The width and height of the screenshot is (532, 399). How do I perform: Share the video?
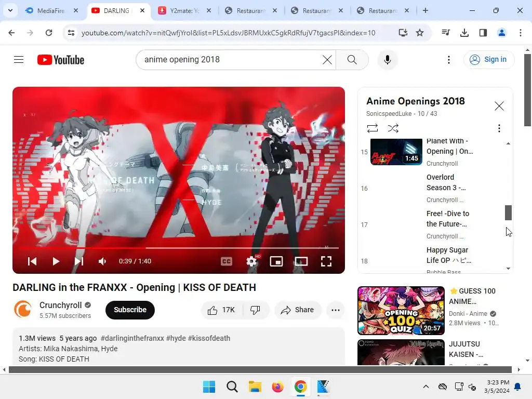pyautogui.click(x=298, y=310)
